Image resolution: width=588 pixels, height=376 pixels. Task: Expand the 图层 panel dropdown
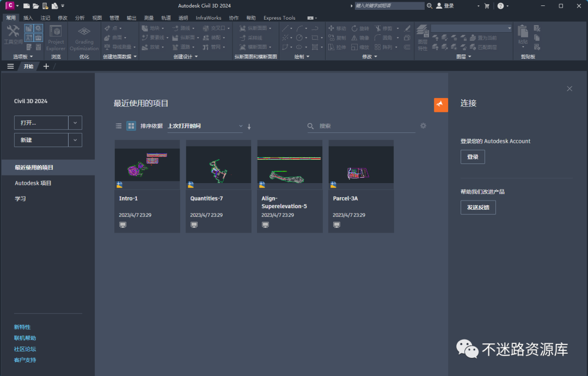[463, 57]
